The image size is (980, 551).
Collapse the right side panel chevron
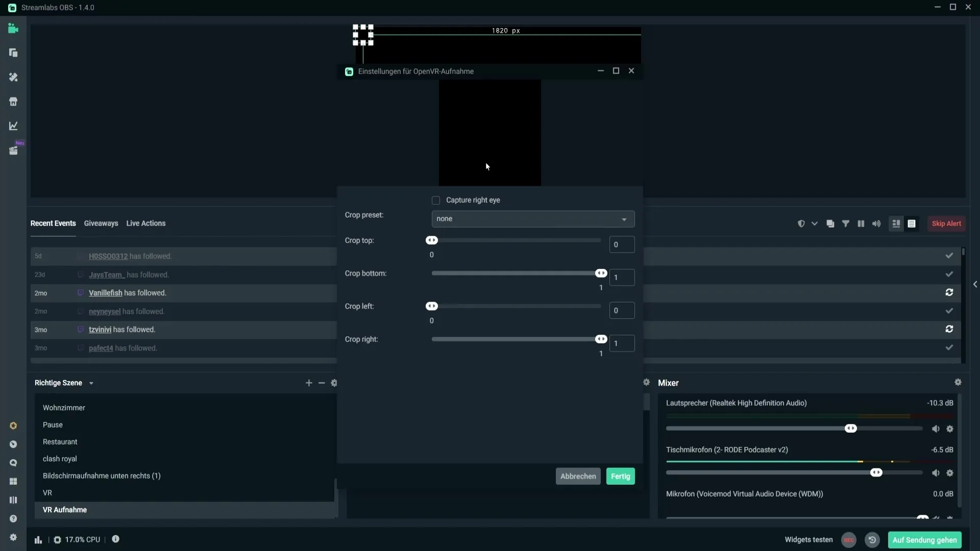975,284
